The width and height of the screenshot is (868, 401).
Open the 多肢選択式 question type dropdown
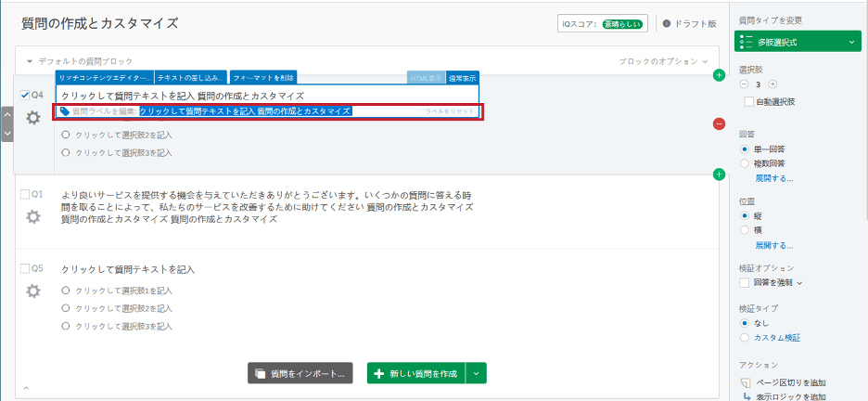point(798,42)
